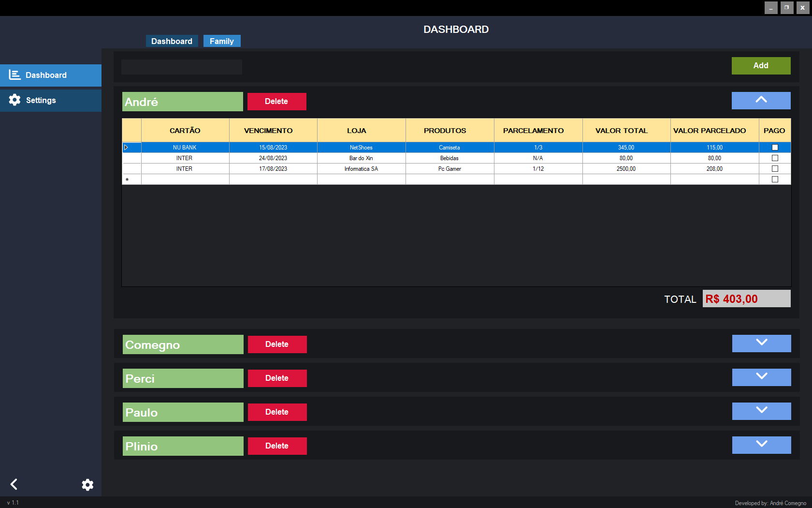Collapse the André panel with the up chevron
Screen dimensions: 812x508
(761, 101)
